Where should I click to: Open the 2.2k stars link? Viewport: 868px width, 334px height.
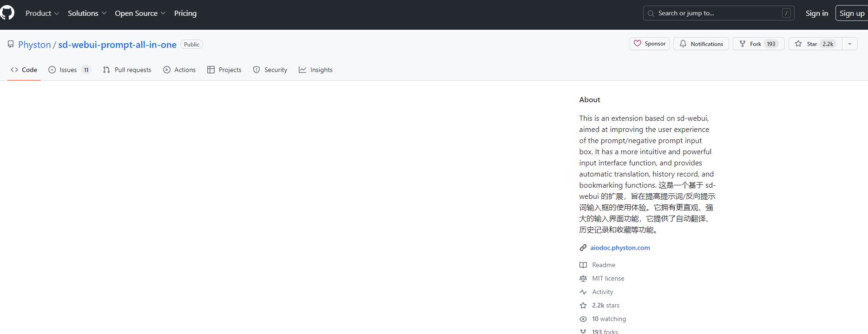tap(606, 305)
